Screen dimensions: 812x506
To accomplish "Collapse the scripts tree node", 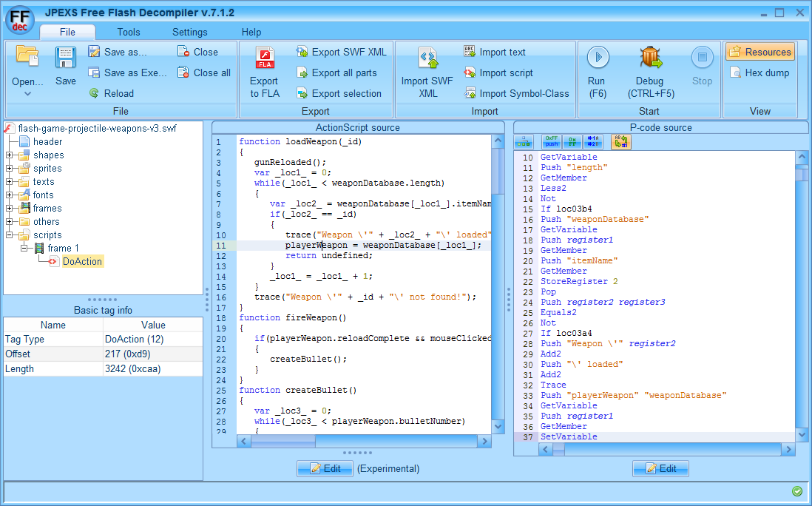I will click(10, 235).
